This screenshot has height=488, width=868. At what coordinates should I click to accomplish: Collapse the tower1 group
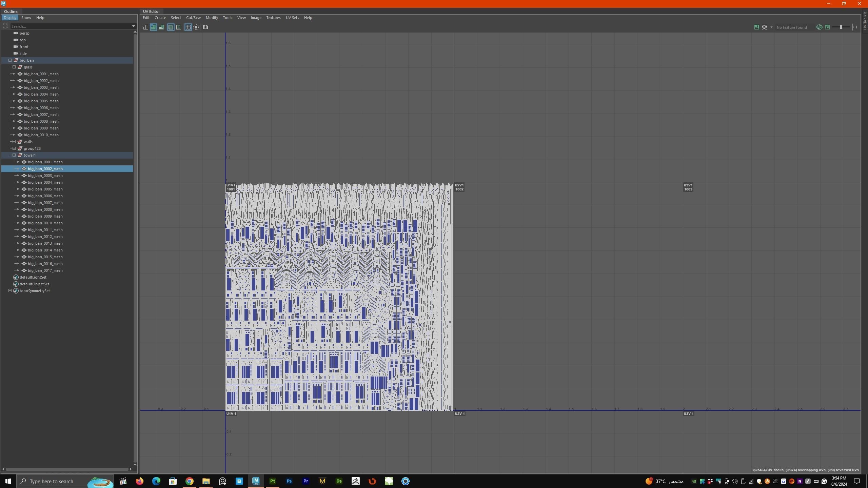14,155
